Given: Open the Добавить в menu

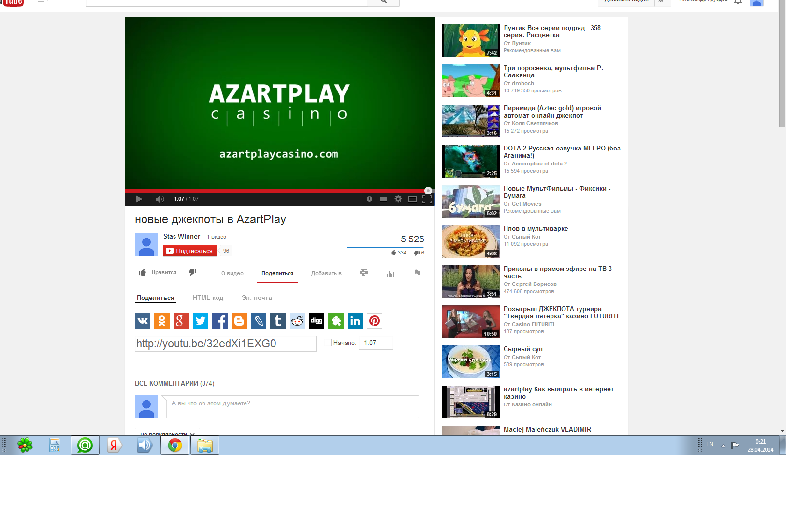Looking at the screenshot, I should pyautogui.click(x=326, y=273).
